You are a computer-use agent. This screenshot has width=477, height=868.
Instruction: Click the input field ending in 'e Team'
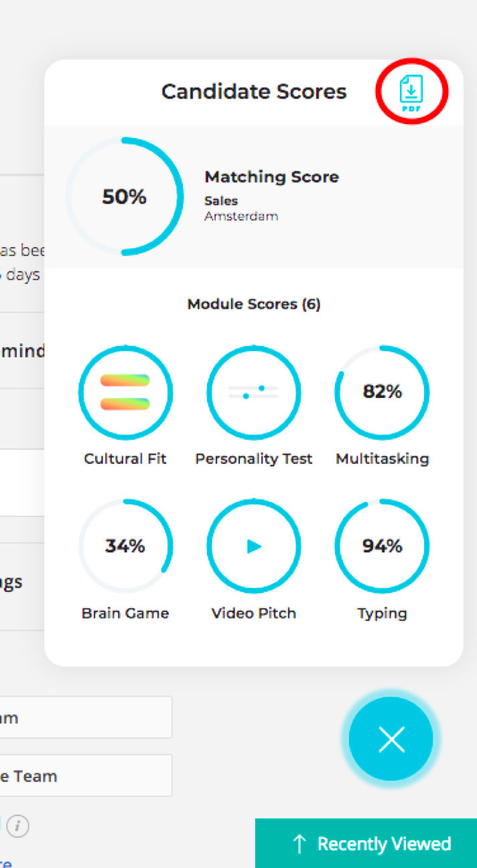click(86, 776)
